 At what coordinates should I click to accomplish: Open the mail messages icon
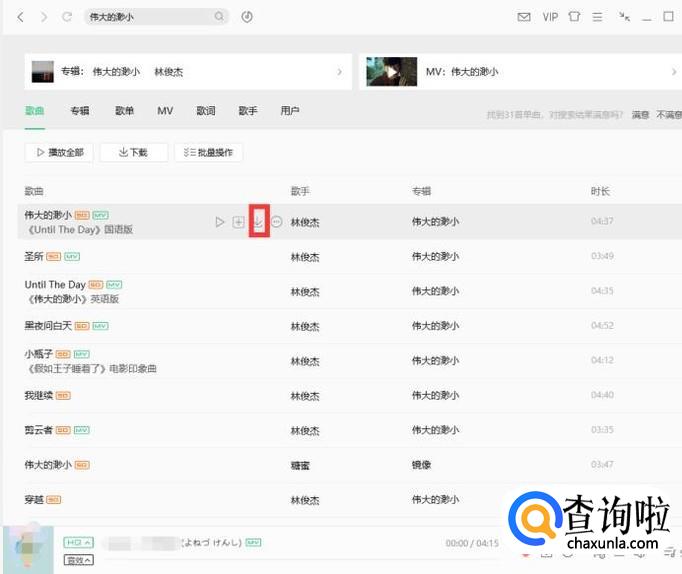(x=524, y=17)
